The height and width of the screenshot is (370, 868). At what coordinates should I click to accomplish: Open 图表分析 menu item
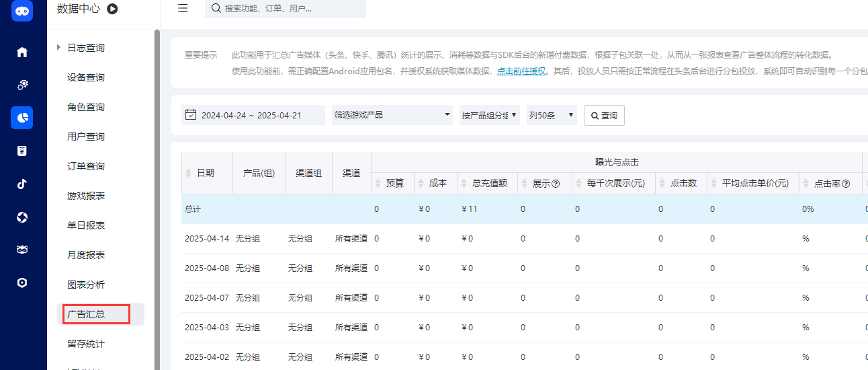click(86, 285)
